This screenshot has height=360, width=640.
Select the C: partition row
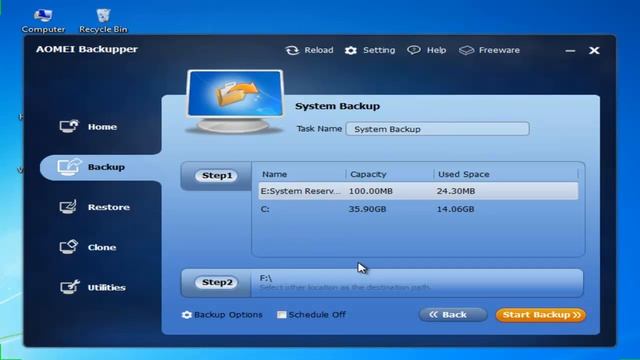pyautogui.click(x=418, y=209)
